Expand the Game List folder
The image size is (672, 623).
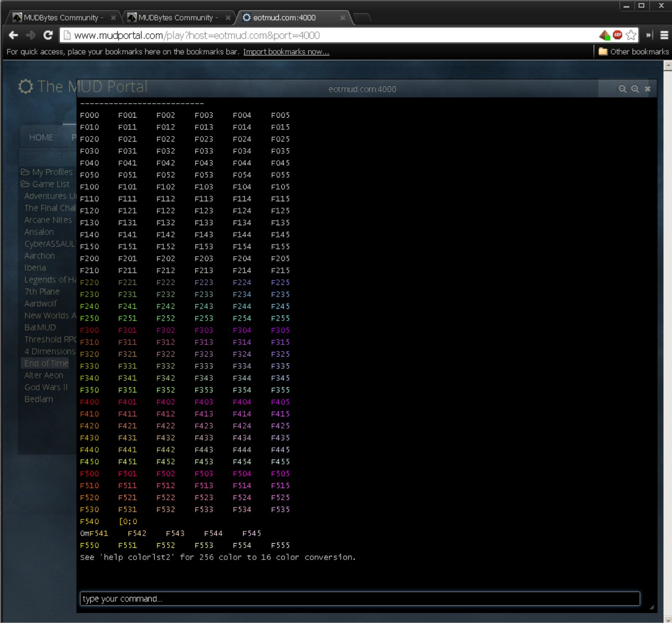click(45, 184)
